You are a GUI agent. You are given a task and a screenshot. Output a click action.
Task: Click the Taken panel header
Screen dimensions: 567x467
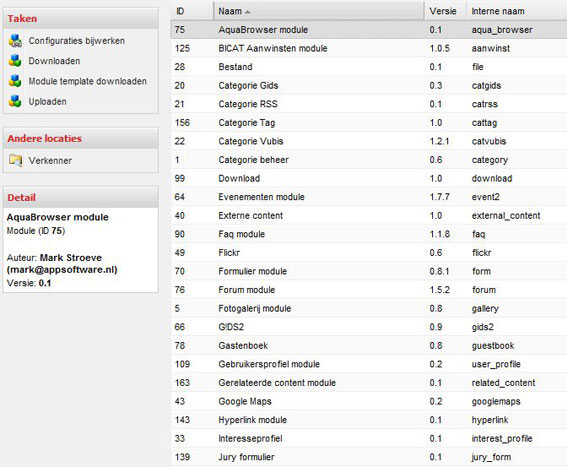click(x=81, y=18)
